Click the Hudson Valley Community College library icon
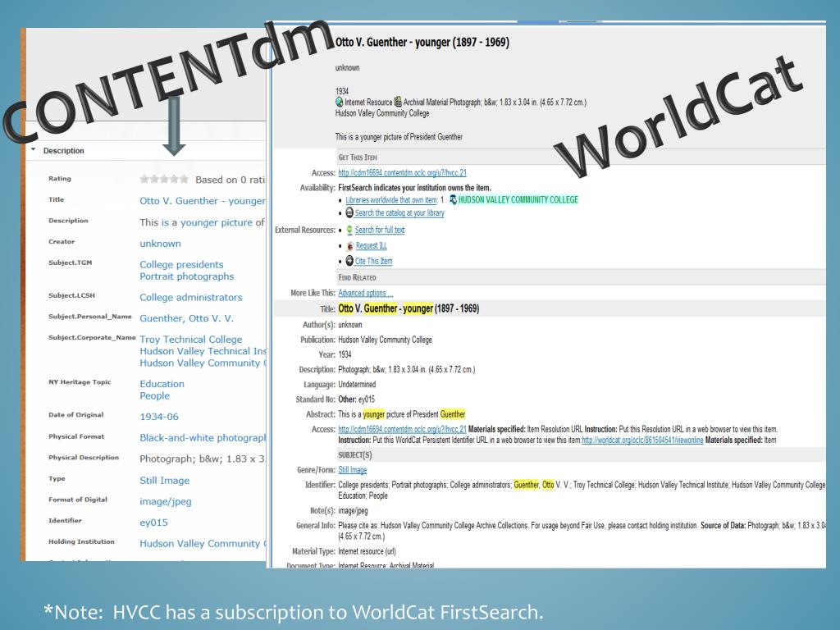This screenshot has height=630, width=840. [453, 199]
